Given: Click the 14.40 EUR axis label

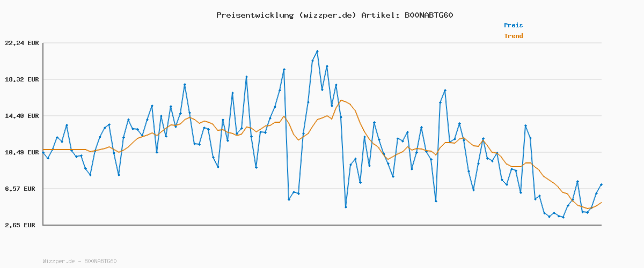Looking at the screenshot, I should coord(21,116).
